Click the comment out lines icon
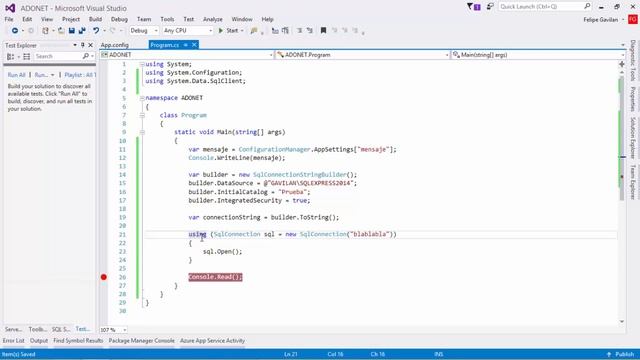This screenshot has height=360, width=640. coord(299,31)
